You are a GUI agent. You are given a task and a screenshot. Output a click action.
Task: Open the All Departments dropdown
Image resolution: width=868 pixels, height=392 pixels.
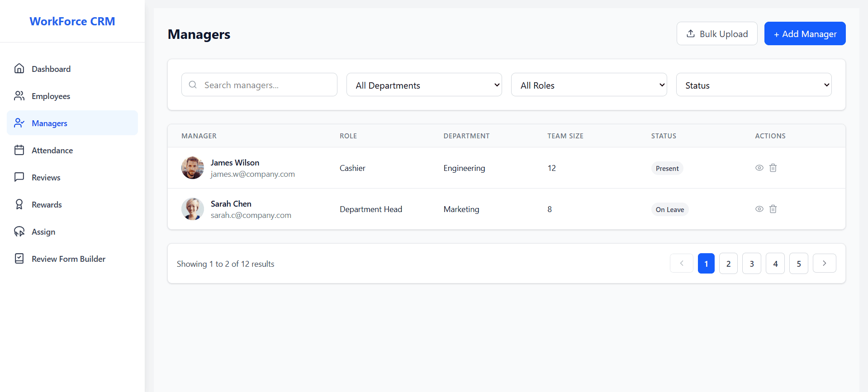[x=424, y=85]
